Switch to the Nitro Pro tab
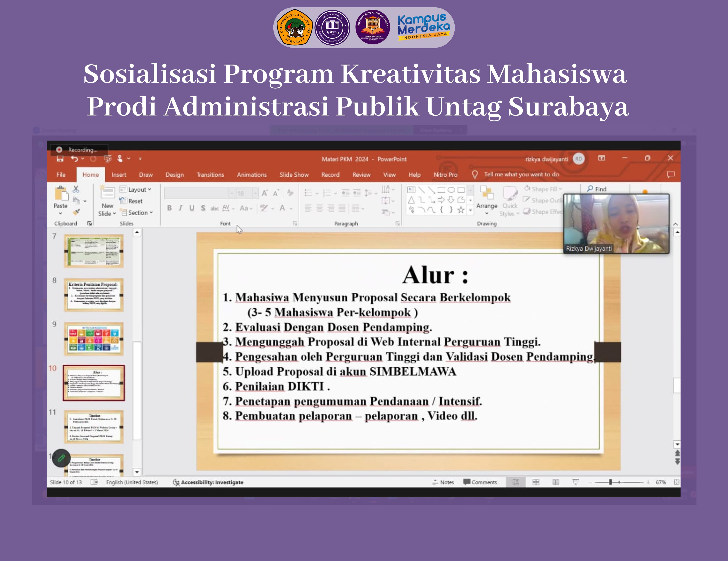The width and height of the screenshot is (728, 561). tap(445, 174)
